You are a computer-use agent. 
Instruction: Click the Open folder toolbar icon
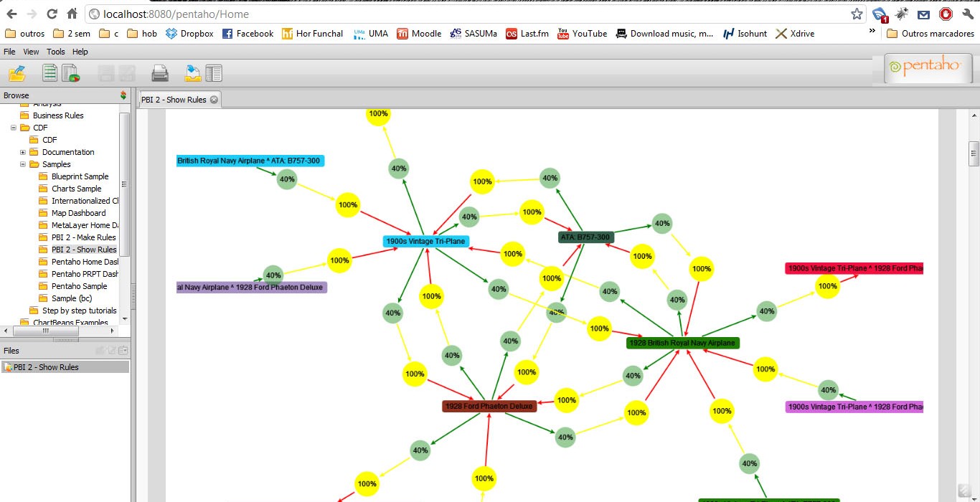(17, 72)
